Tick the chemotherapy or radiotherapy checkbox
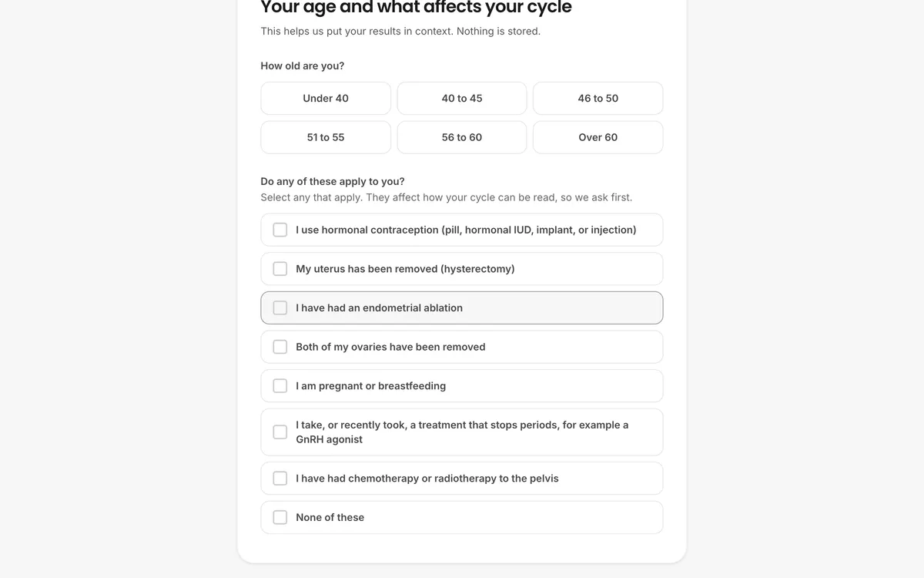Viewport: 924px width, 578px height. pyautogui.click(x=280, y=479)
